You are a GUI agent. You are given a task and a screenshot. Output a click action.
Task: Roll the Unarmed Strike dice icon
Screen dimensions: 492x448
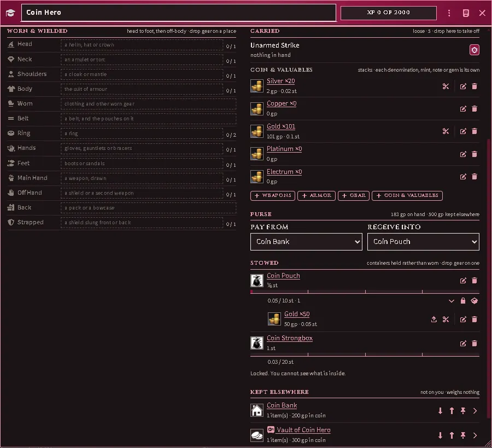pyautogui.click(x=474, y=50)
